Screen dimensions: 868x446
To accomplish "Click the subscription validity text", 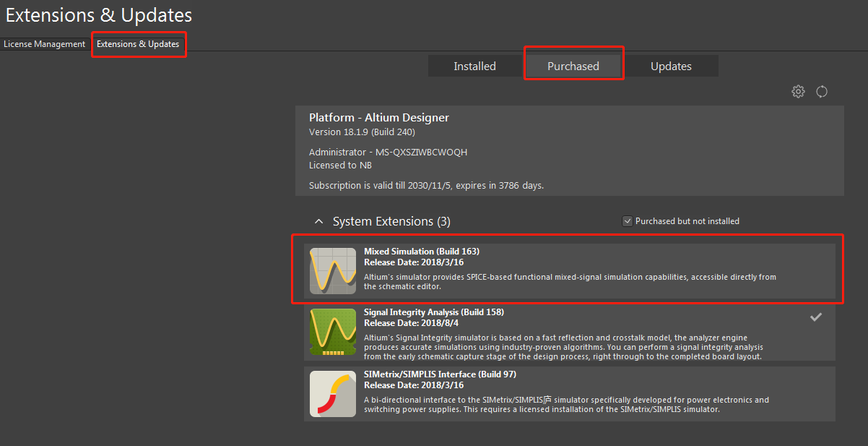I will click(426, 185).
